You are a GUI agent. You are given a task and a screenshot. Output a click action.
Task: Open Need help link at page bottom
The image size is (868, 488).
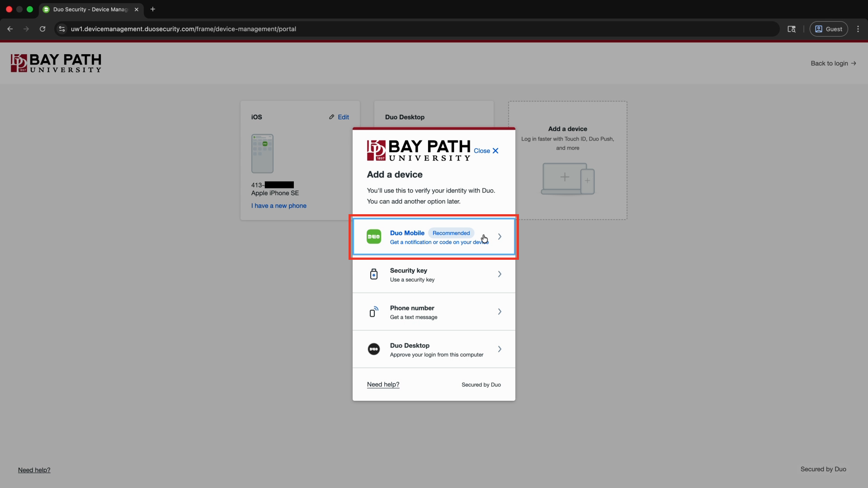pyautogui.click(x=34, y=470)
